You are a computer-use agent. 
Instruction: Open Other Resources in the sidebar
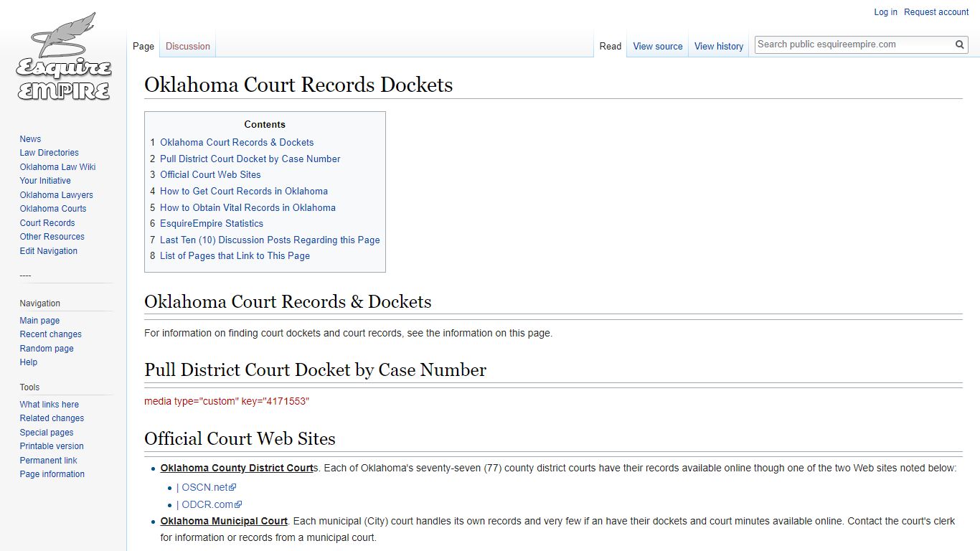(x=52, y=237)
